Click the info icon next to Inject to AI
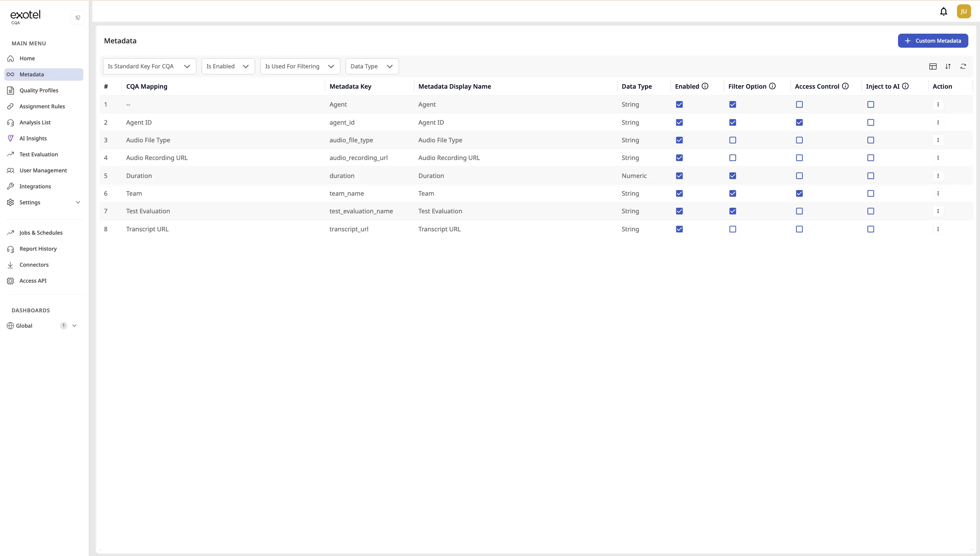Viewport: 980px width, 556px height. [905, 86]
